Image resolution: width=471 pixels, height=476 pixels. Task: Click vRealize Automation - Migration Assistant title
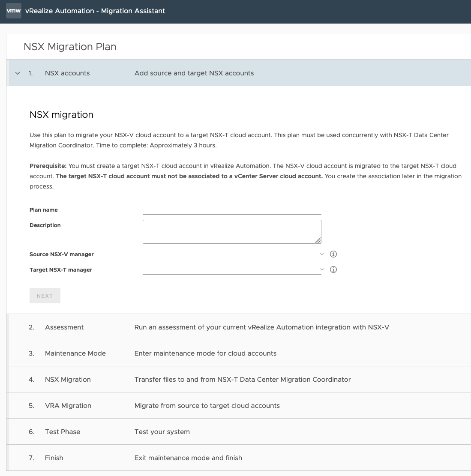click(x=95, y=11)
